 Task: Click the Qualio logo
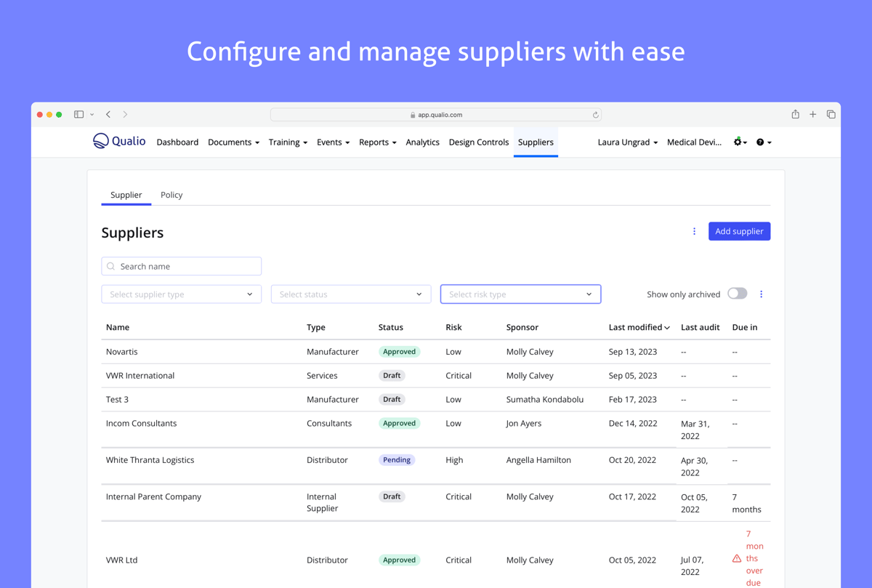coord(119,141)
